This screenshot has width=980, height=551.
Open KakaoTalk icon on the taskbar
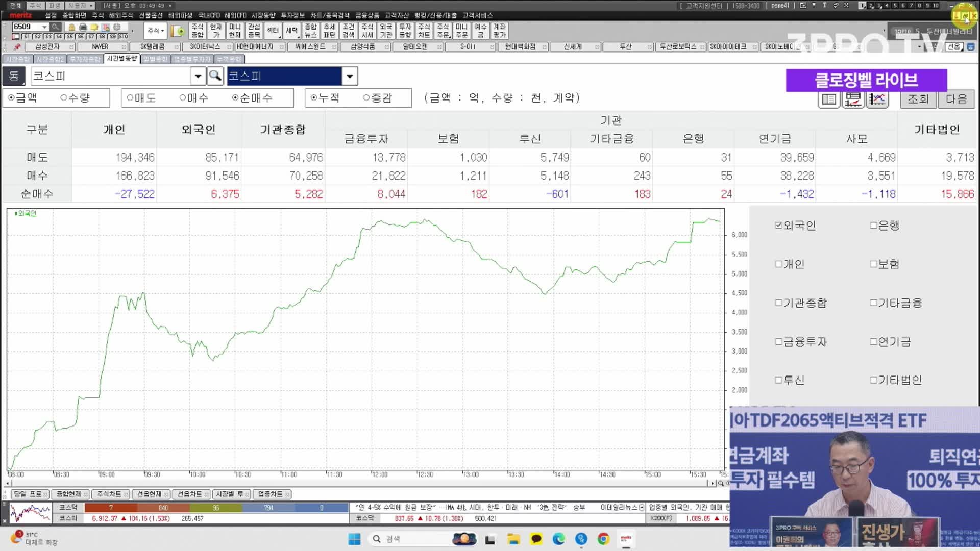click(536, 539)
